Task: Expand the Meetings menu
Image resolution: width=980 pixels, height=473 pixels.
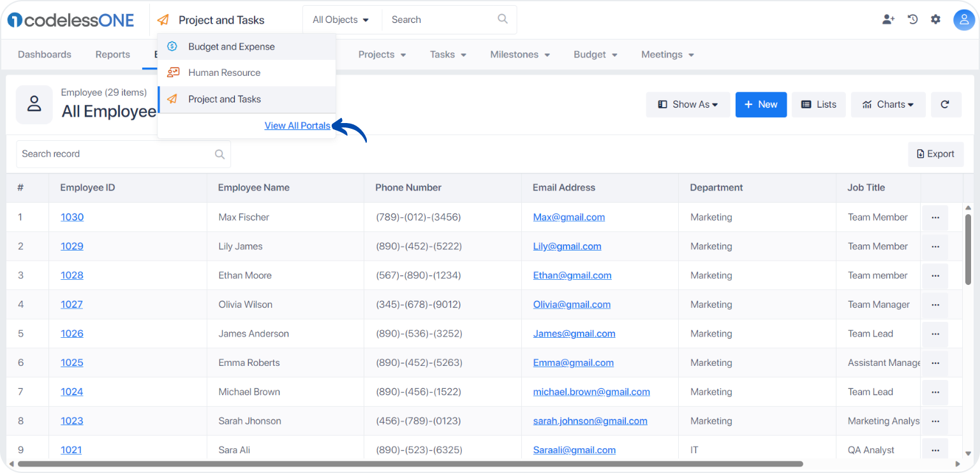Action: tap(667, 55)
